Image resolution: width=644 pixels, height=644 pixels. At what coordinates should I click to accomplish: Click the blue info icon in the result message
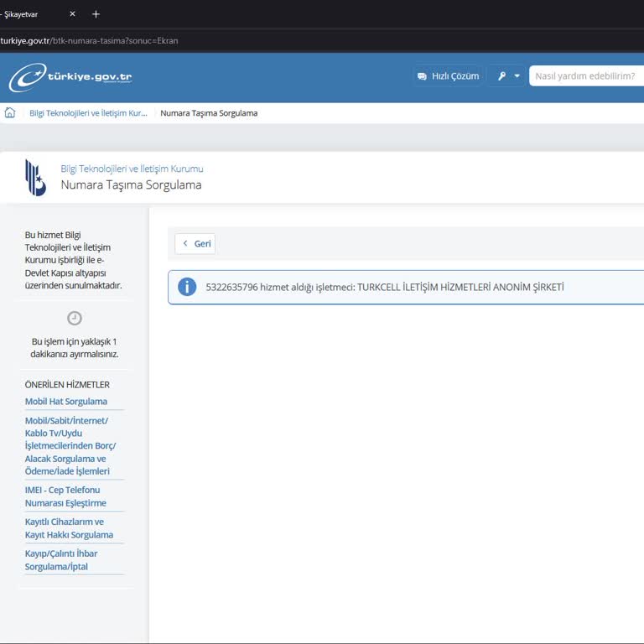(187, 287)
